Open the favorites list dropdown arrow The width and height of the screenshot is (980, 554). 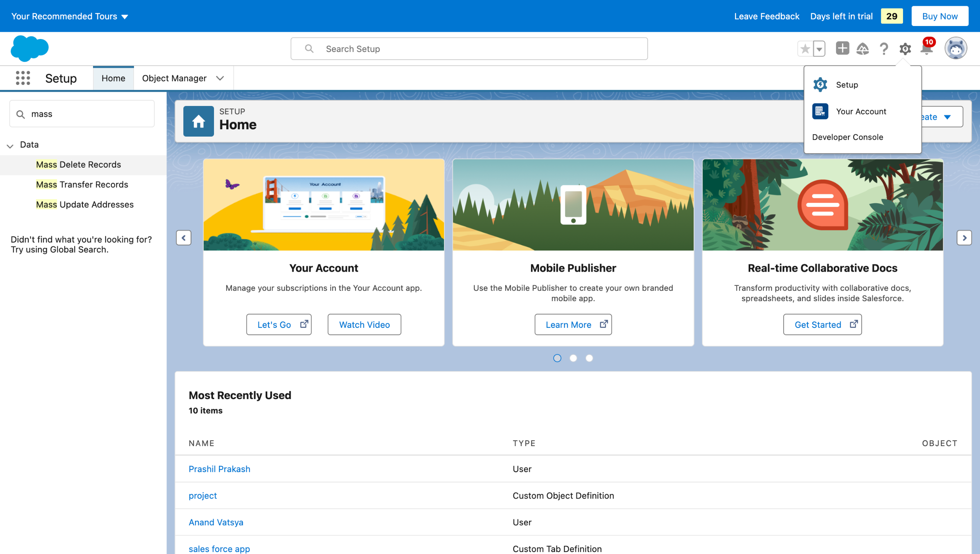tap(819, 49)
